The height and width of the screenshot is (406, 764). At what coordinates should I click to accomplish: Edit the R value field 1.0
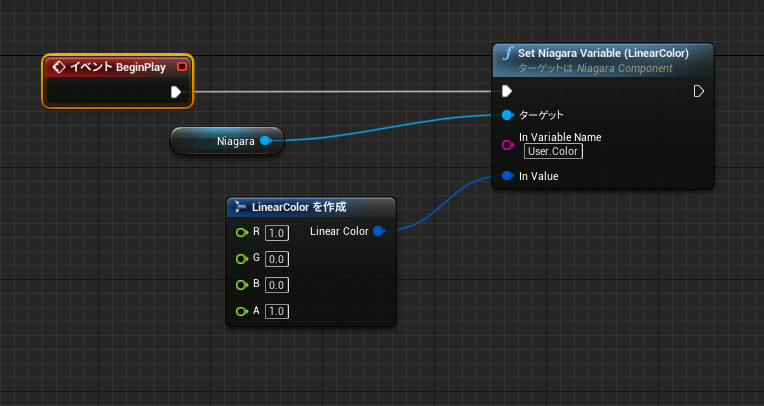tap(277, 233)
